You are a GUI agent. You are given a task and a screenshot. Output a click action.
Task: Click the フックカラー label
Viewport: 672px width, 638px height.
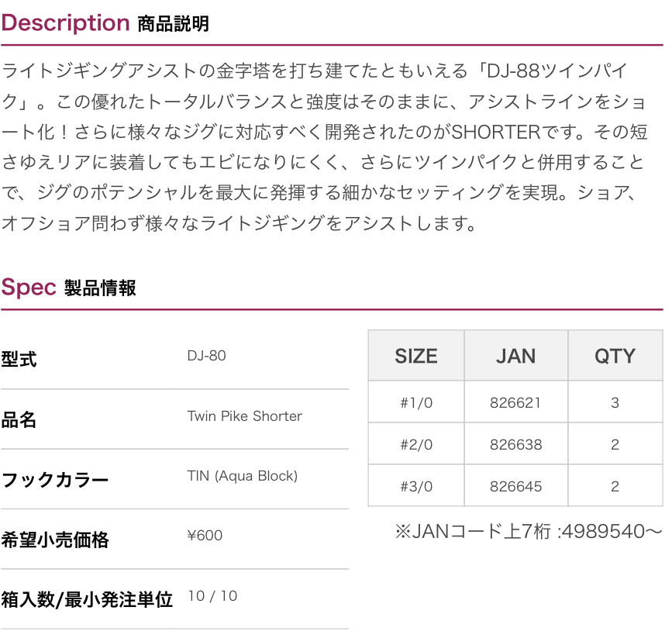tap(55, 480)
